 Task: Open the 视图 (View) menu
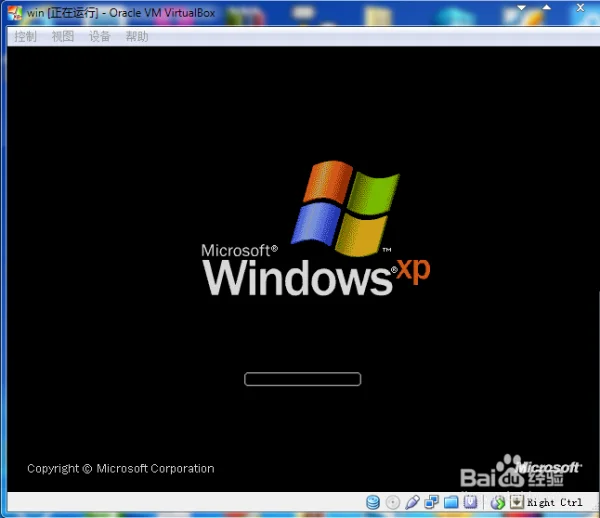[x=62, y=37]
